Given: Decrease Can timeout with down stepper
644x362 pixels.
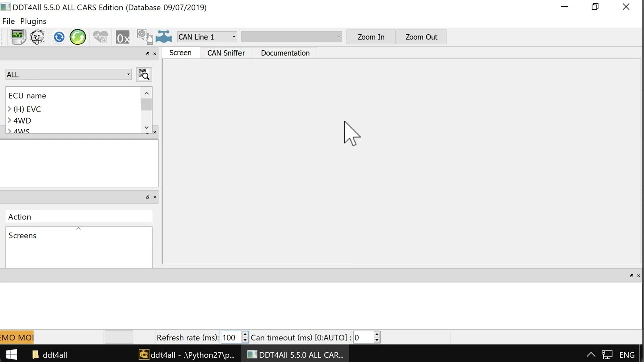Looking at the screenshot, I should point(377,341).
